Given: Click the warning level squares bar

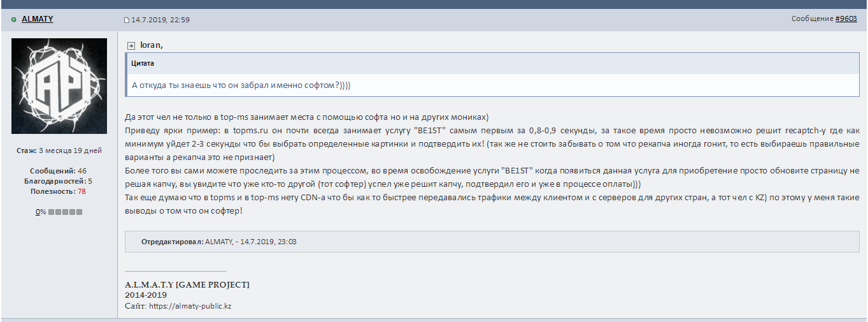Looking at the screenshot, I should pyautogui.click(x=64, y=211).
